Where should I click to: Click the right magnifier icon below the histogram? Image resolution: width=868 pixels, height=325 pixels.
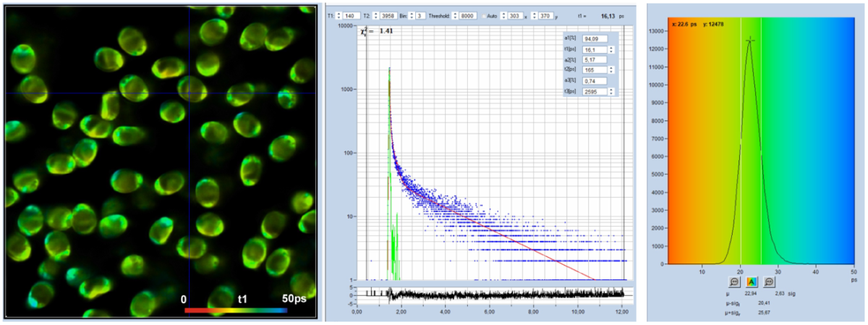pos(769,282)
